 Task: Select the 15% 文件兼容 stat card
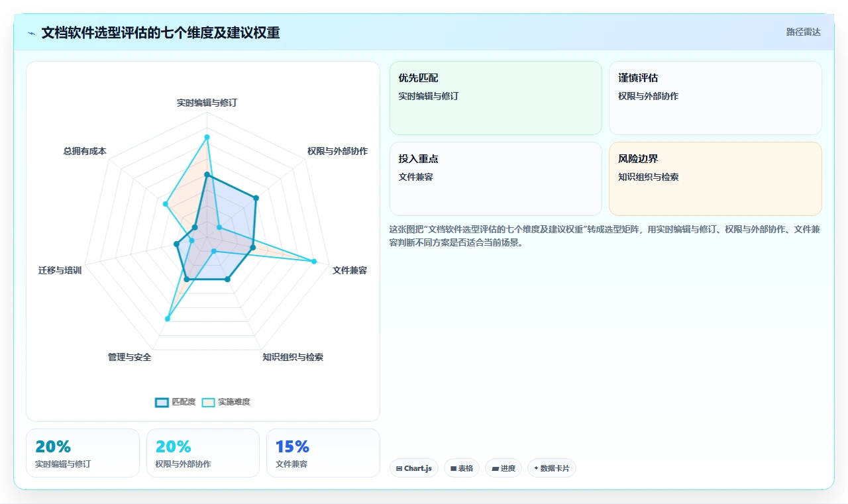coord(323,453)
